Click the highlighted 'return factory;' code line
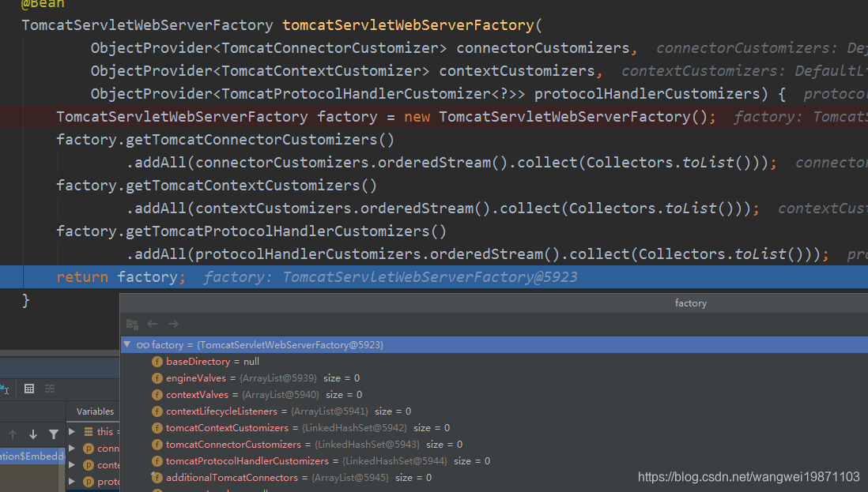868x492 pixels. point(434,277)
